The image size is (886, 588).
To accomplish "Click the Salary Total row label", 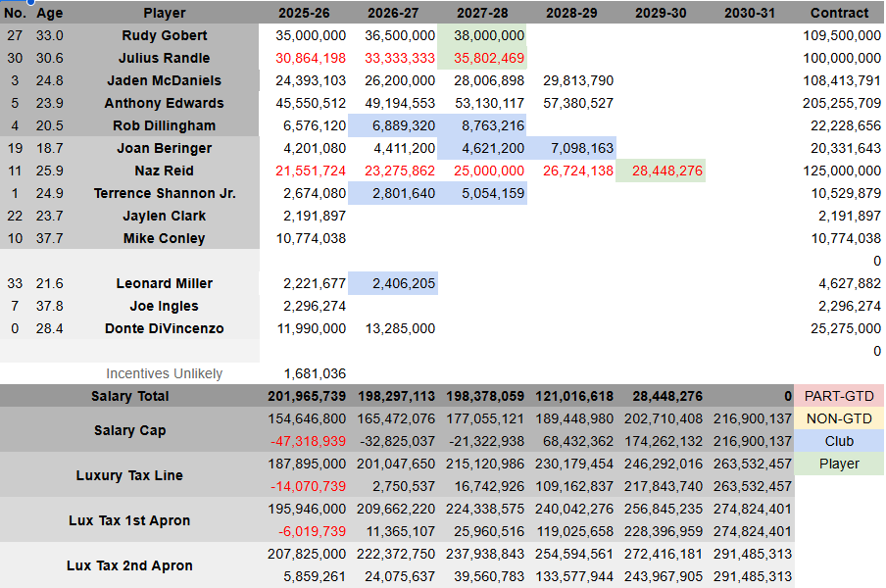I will click(130, 396).
